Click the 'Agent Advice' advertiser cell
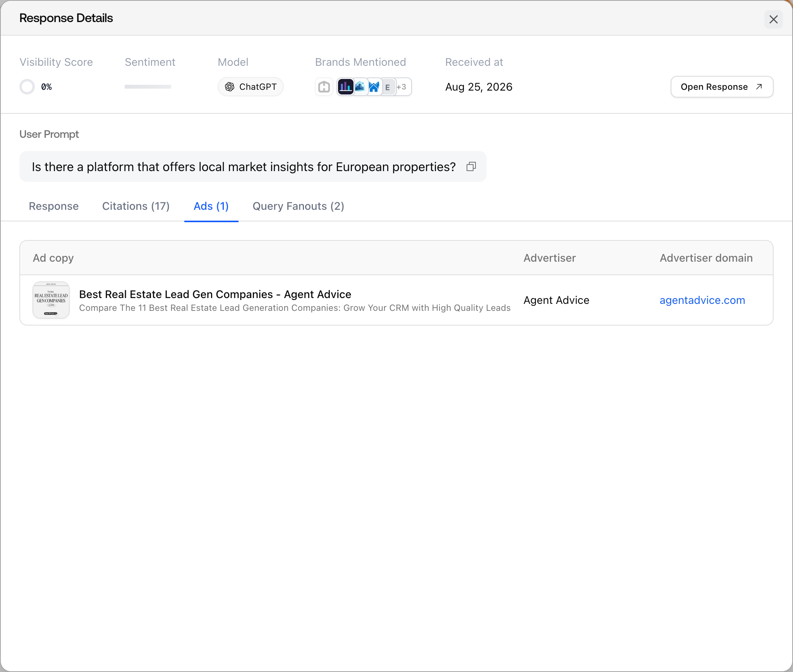This screenshot has width=793, height=672. pos(556,300)
